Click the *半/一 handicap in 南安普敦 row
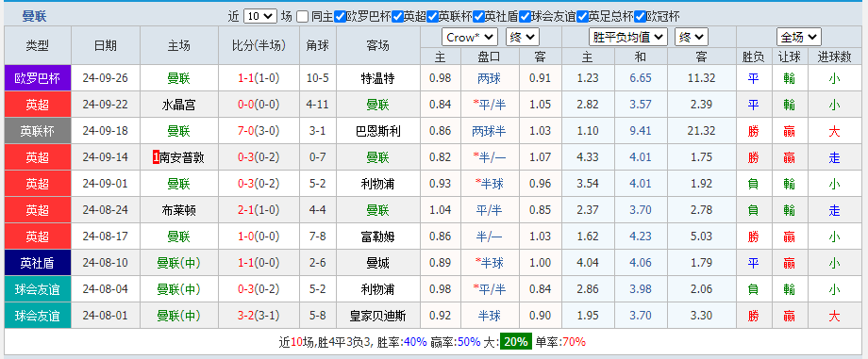868x359 pixels. 489,157
